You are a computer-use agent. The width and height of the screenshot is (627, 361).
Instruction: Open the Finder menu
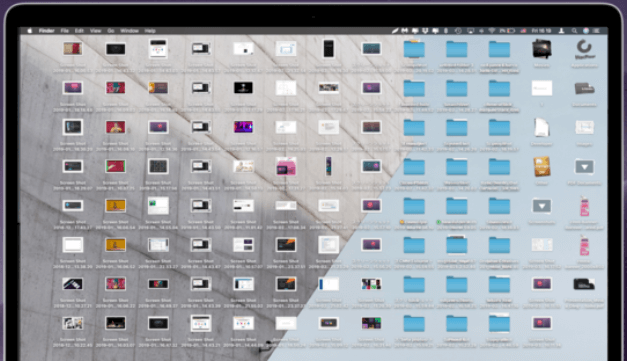tap(46, 31)
